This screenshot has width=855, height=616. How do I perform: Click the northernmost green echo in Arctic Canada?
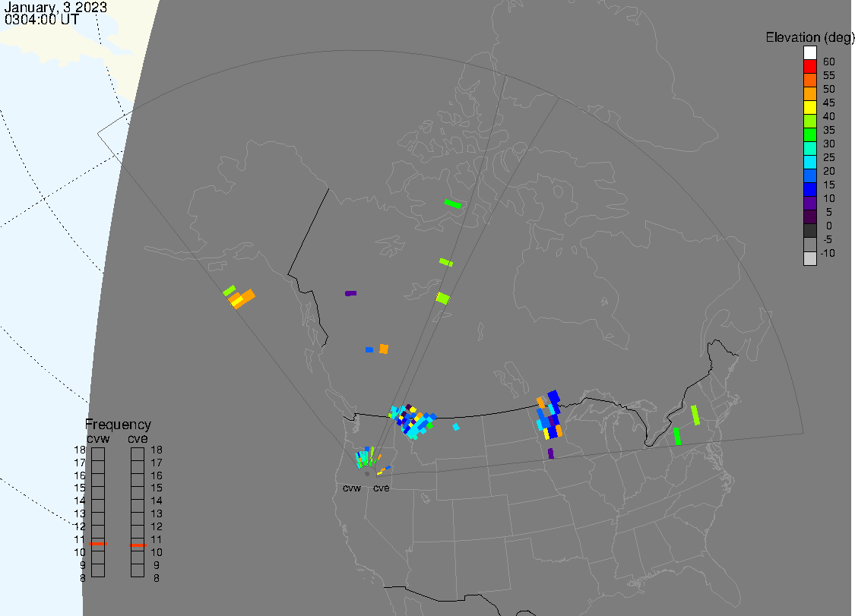point(453,203)
